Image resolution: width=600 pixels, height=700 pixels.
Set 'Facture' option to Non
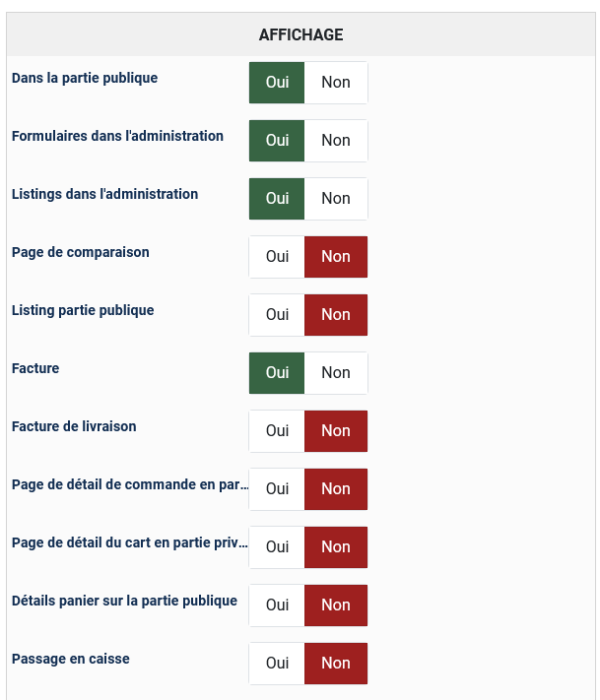pos(336,373)
